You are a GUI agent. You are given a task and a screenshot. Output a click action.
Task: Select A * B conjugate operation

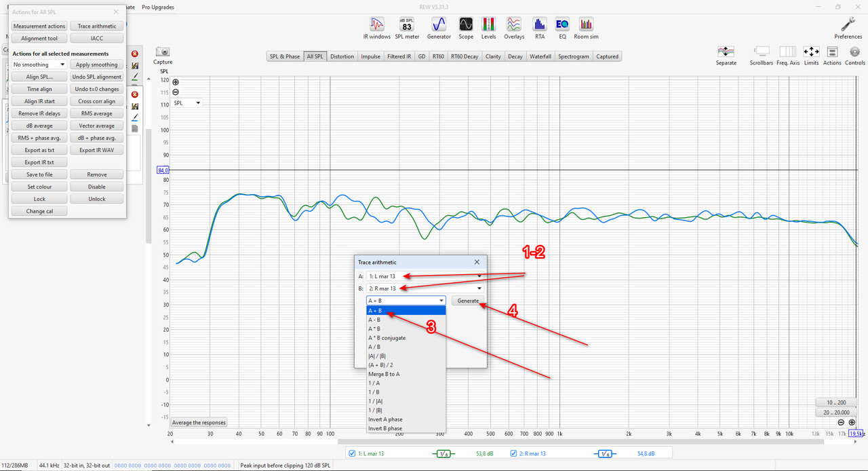(x=406, y=337)
